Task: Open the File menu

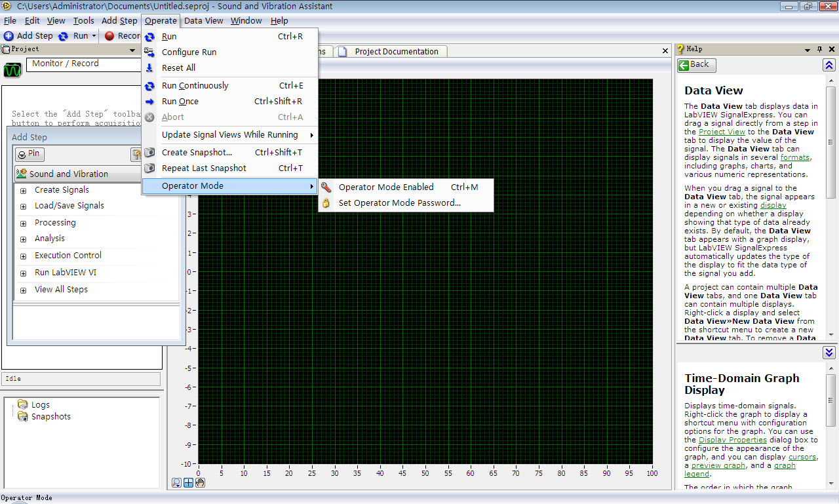Action: coord(10,21)
